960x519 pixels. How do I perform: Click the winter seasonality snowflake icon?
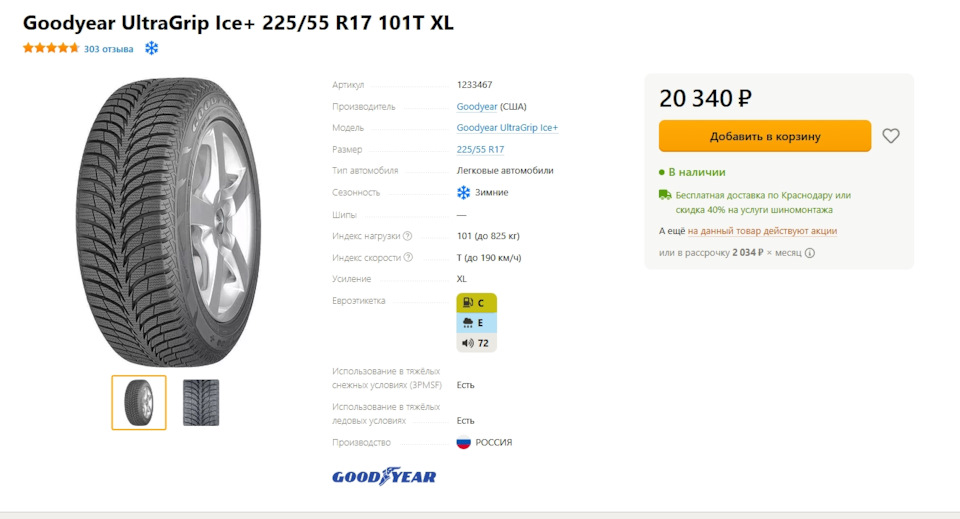pyautogui.click(x=463, y=193)
